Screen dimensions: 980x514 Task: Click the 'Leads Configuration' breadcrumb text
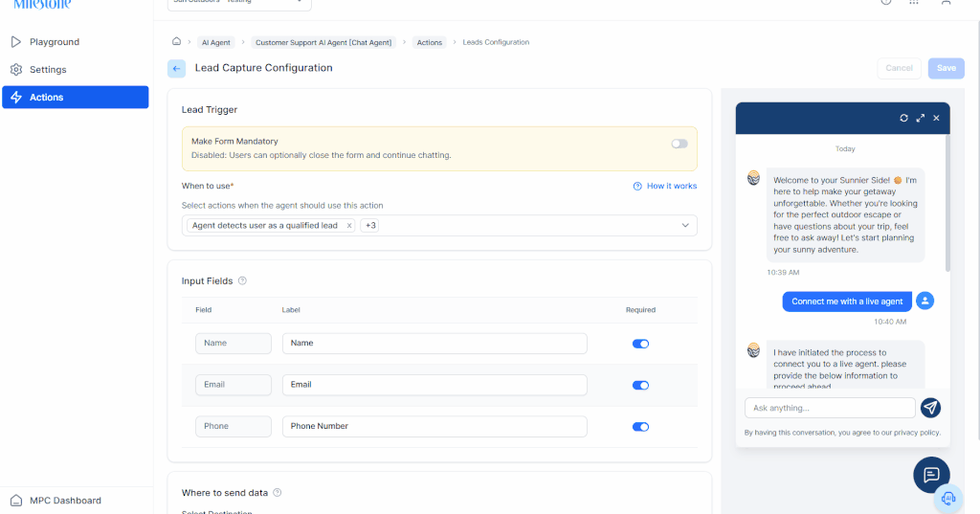pyautogui.click(x=496, y=42)
